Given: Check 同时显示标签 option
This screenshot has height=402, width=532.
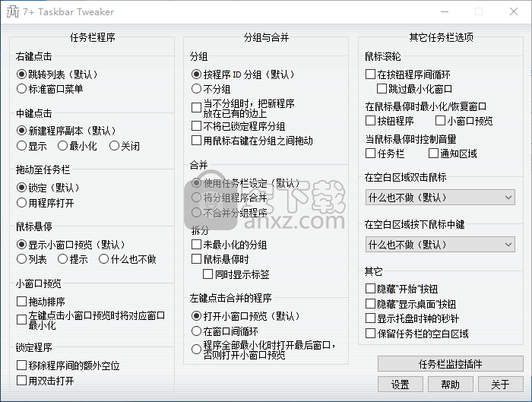Looking at the screenshot, I should (x=236, y=274).
